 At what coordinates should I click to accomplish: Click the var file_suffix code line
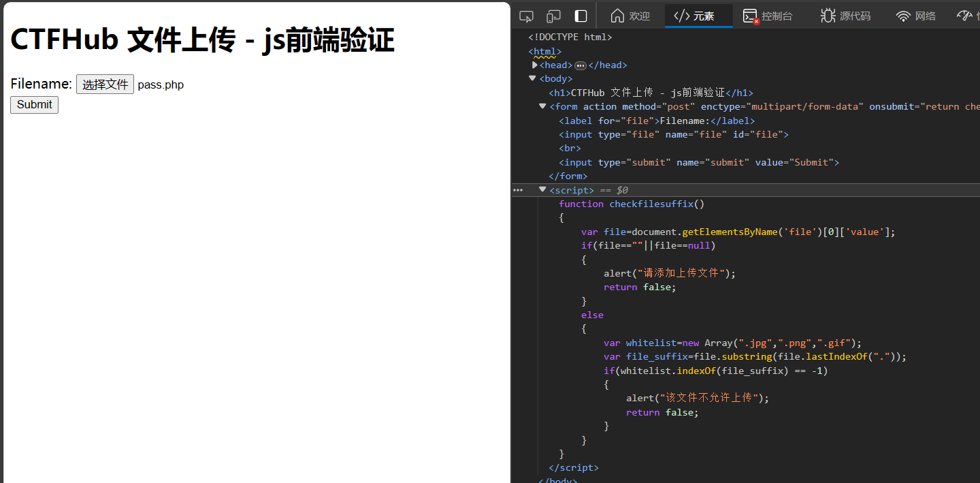point(755,357)
